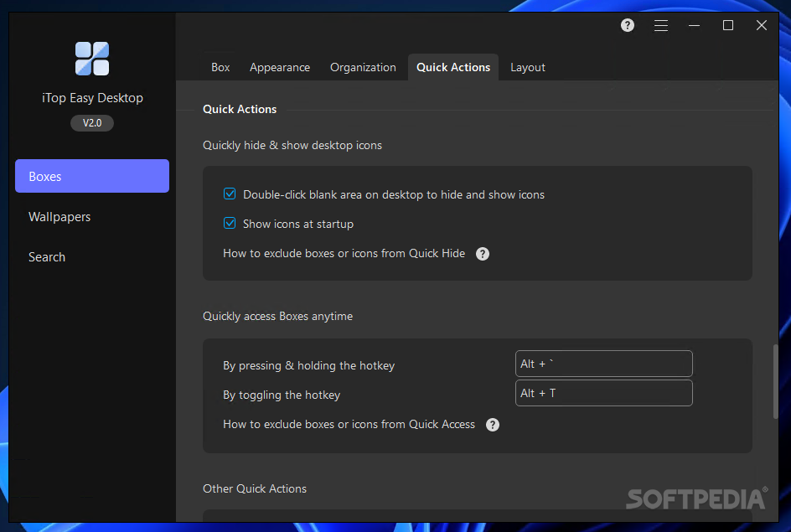
Task: Switch to the Layout tab
Action: point(528,67)
